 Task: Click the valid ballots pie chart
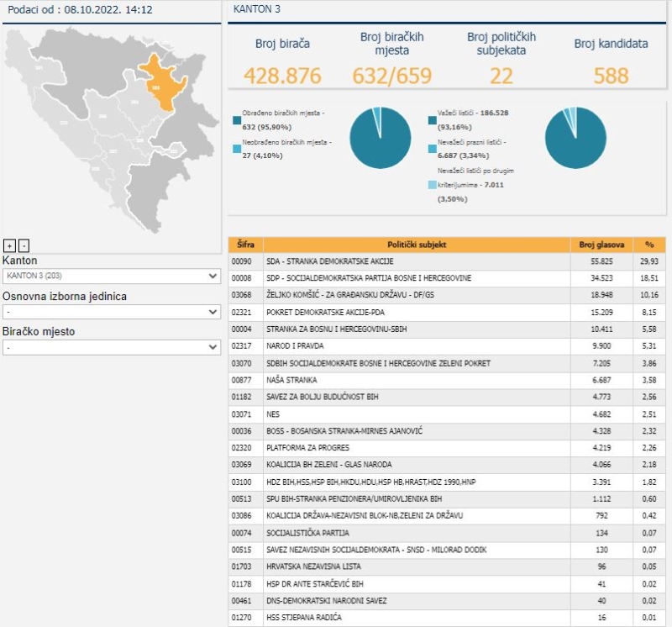575,138
